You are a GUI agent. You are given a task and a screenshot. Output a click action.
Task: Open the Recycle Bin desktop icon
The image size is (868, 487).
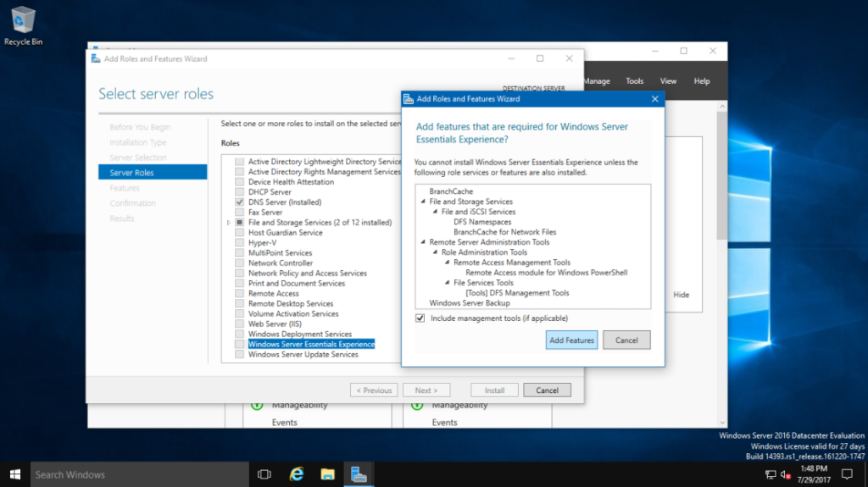coord(23,26)
